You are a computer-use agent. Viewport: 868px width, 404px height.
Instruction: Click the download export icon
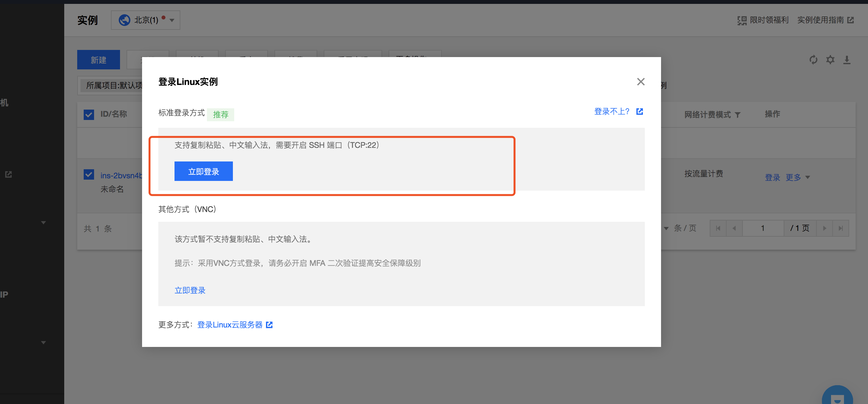[x=847, y=60]
